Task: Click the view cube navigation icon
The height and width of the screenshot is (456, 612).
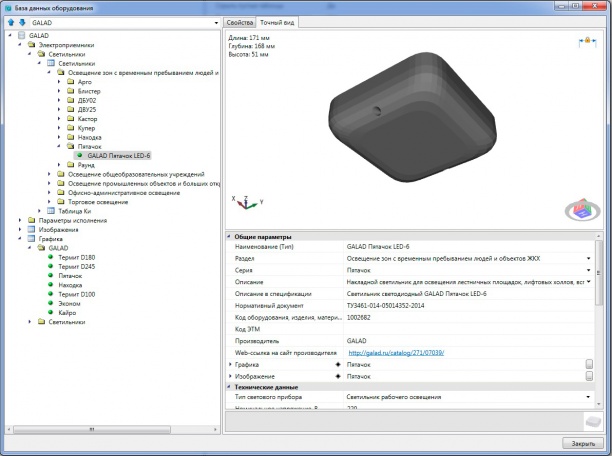Action: pos(581,209)
